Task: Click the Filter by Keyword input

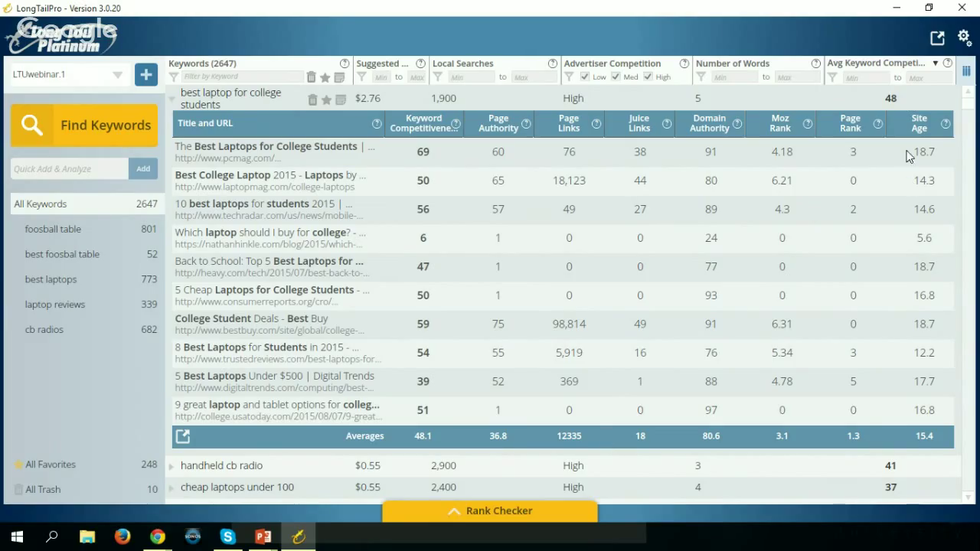Action: (x=242, y=77)
